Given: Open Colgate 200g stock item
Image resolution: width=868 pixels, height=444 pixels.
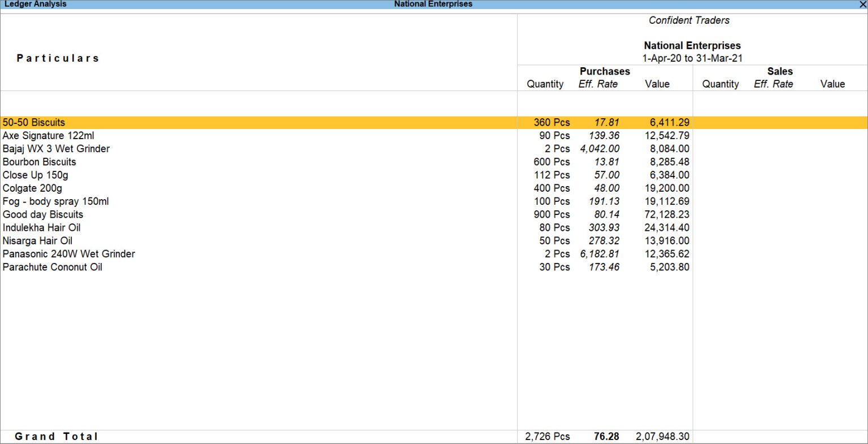Looking at the screenshot, I should pos(32,188).
